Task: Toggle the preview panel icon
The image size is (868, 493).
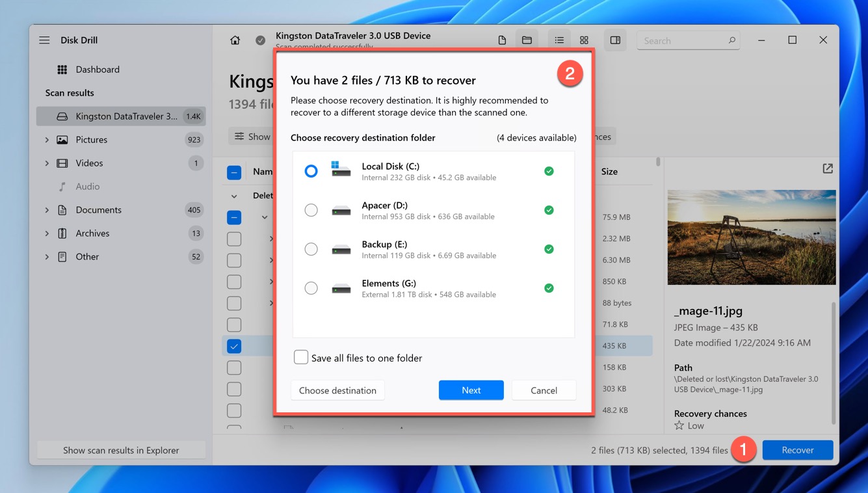Action: click(x=615, y=40)
